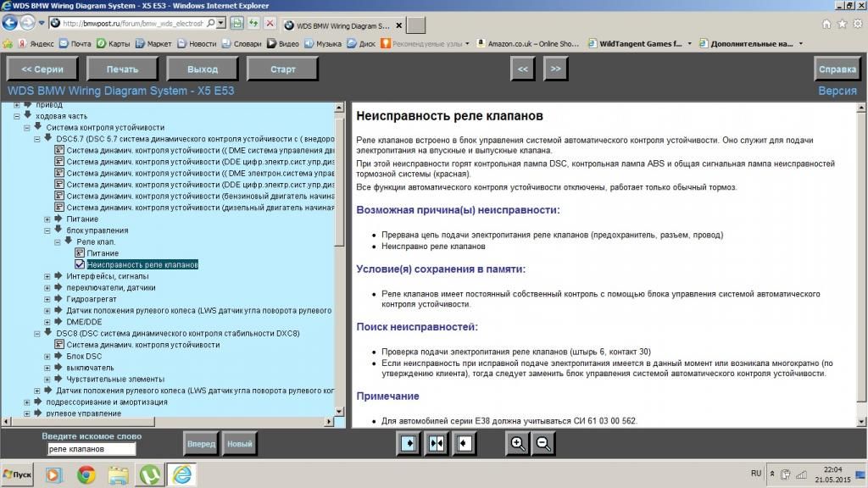This screenshot has height=488, width=868.
Task: Open 'Яндекс' favorites bookmark
Action: (37, 44)
